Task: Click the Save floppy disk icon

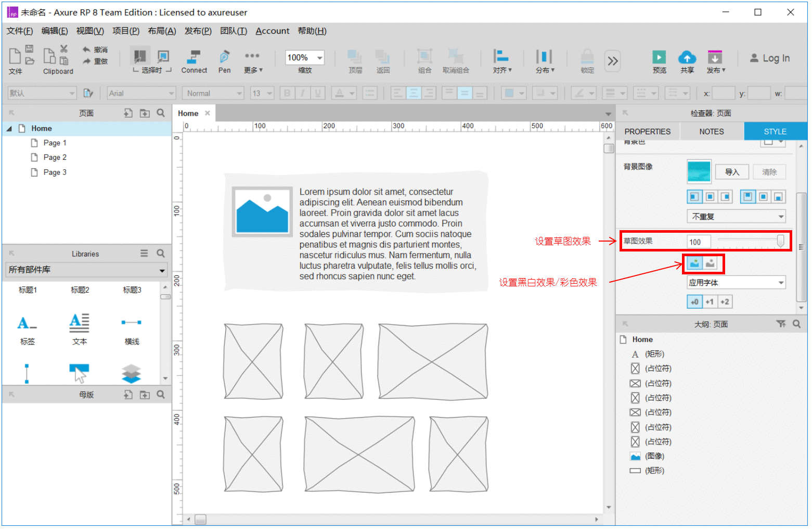Action: [x=30, y=49]
